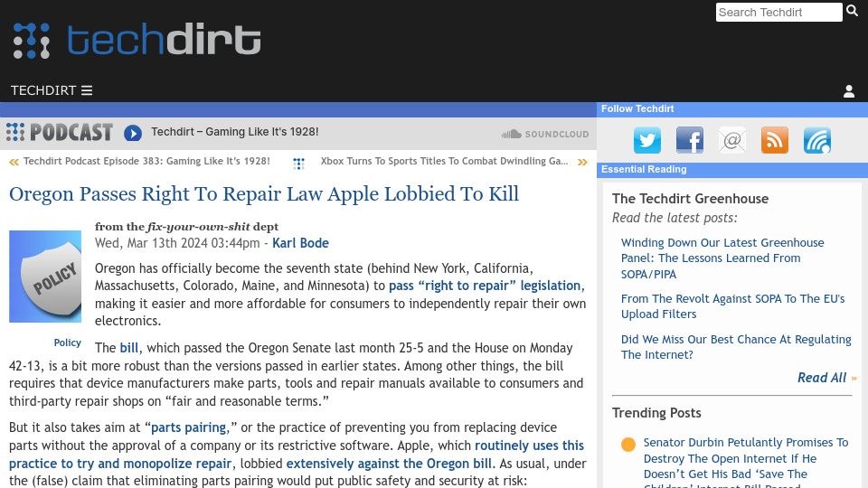Click the Trending Posts heading

pyautogui.click(x=656, y=413)
